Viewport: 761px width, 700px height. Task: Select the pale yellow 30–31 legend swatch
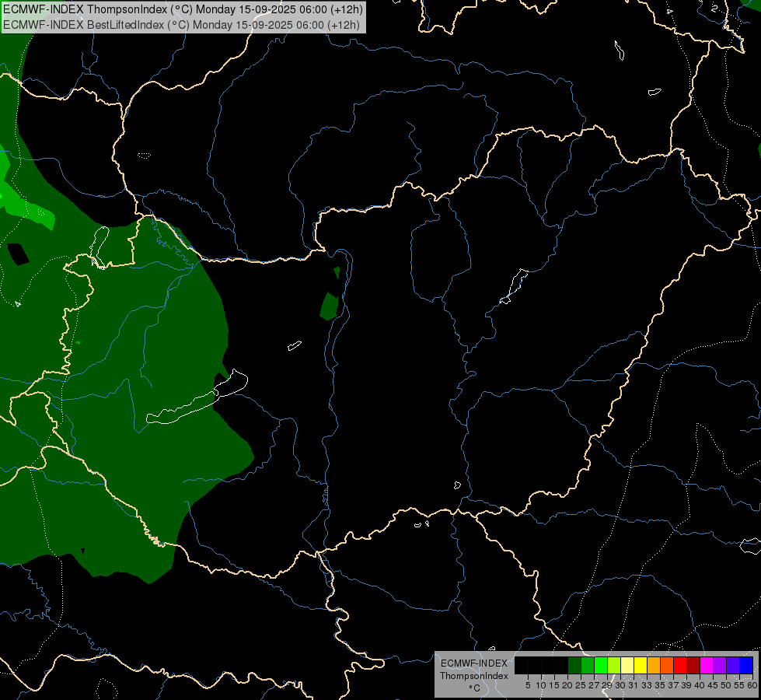(x=627, y=666)
